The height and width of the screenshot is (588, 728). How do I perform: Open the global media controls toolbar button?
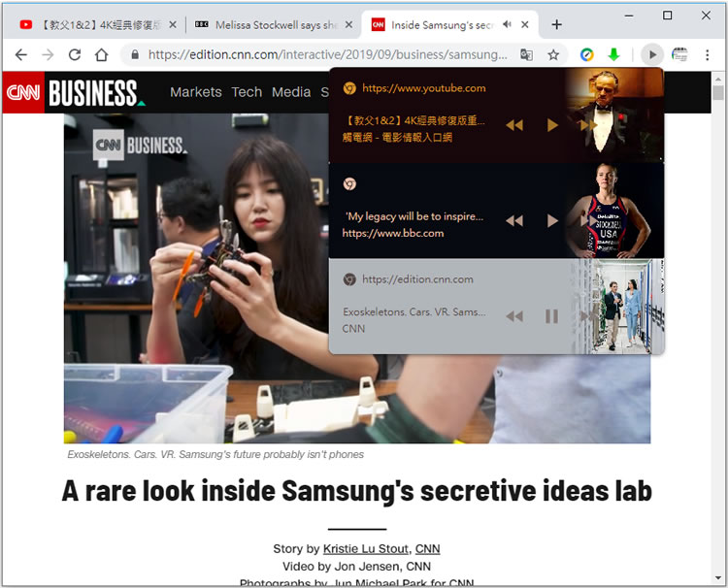(652, 55)
